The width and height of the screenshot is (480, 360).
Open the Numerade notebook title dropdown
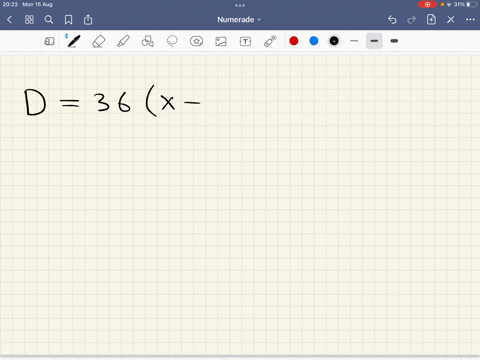point(239,20)
